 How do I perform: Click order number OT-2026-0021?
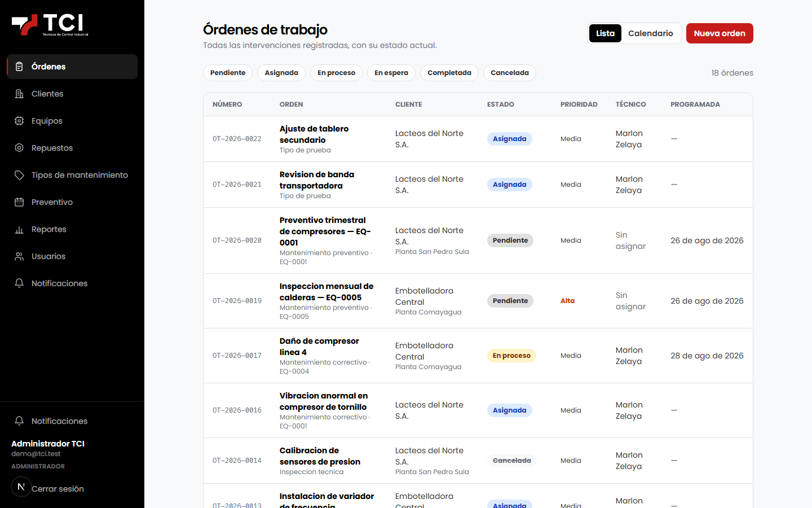(x=237, y=185)
